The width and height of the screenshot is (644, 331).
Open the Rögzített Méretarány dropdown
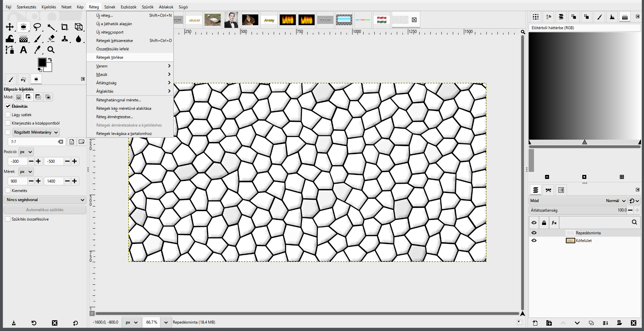[x=36, y=132]
